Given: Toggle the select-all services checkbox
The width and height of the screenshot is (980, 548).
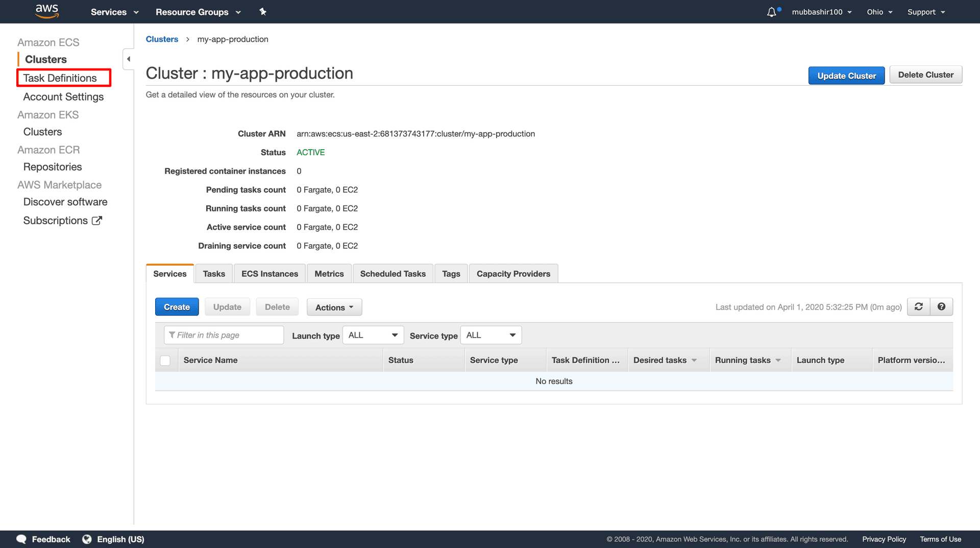Looking at the screenshot, I should [x=165, y=361].
